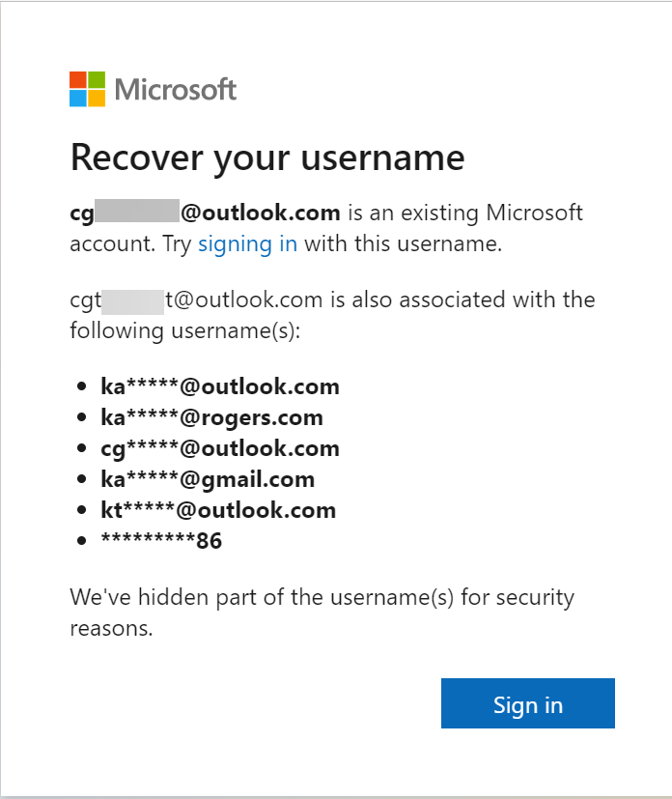
Task: Click the "Recover your username" heading
Action: [267, 157]
